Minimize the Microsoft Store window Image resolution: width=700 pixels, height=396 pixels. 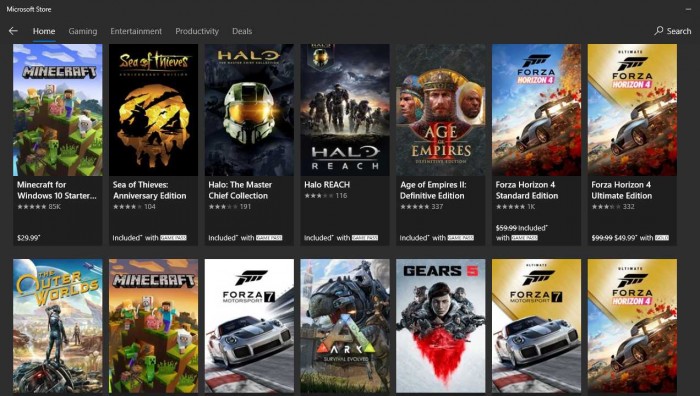click(688, 9)
